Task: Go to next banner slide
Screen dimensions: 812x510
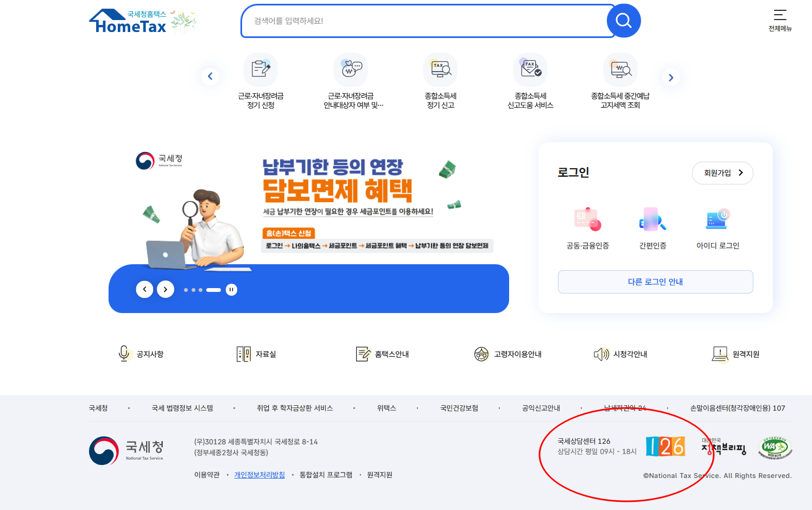Action: tap(166, 289)
